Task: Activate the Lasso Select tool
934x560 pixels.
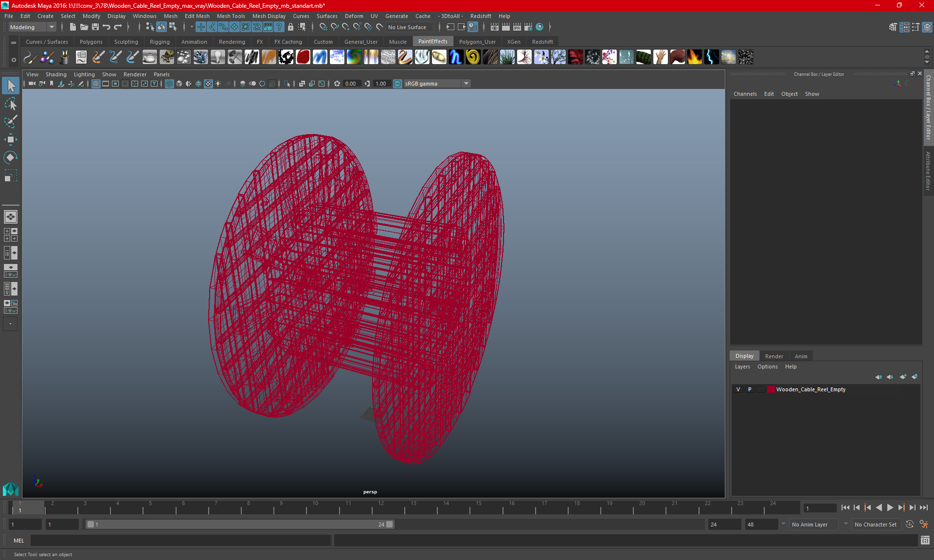Action: (x=11, y=104)
